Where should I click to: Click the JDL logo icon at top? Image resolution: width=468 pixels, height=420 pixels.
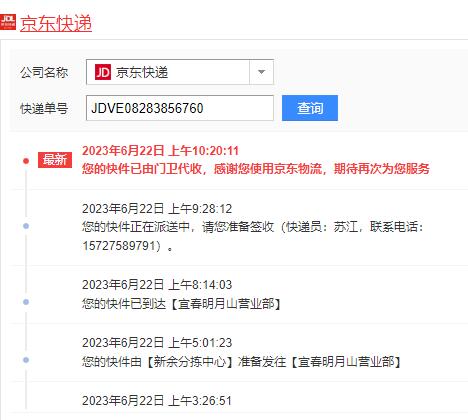(x=8, y=22)
